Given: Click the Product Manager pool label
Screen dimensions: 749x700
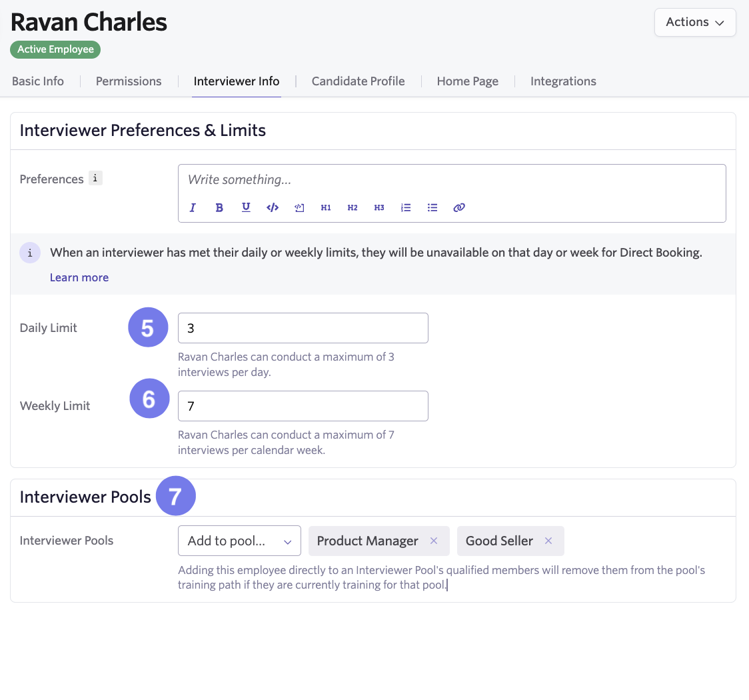Looking at the screenshot, I should pyautogui.click(x=367, y=541).
